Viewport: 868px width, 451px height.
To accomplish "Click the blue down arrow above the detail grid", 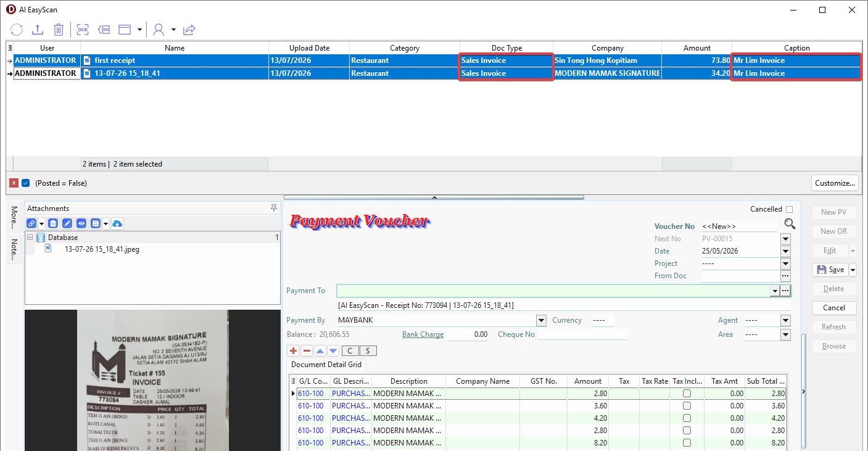I will 333,351.
